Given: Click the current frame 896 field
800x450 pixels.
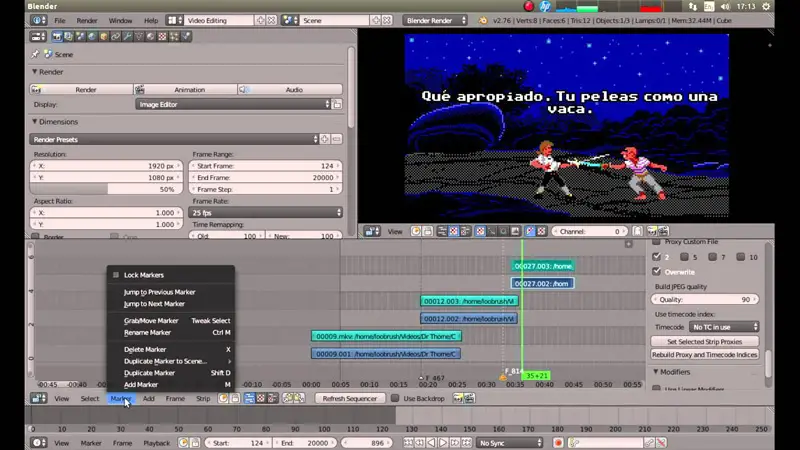Looking at the screenshot, I should (367, 443).
